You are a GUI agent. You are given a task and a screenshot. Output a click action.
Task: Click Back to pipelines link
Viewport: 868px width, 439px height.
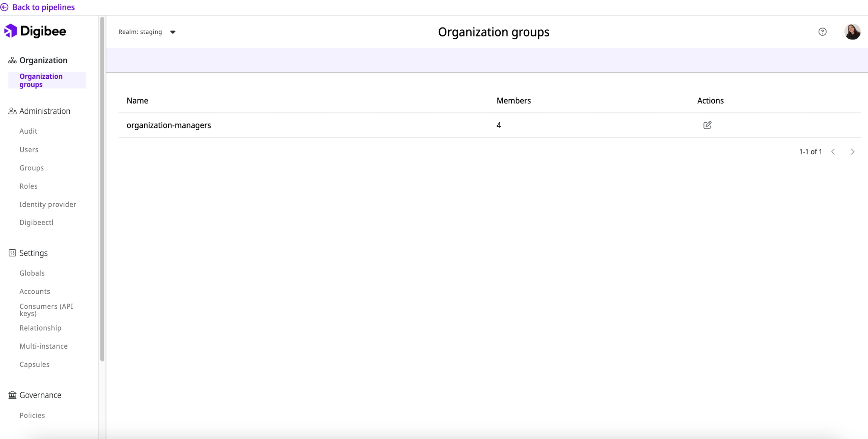43,7
